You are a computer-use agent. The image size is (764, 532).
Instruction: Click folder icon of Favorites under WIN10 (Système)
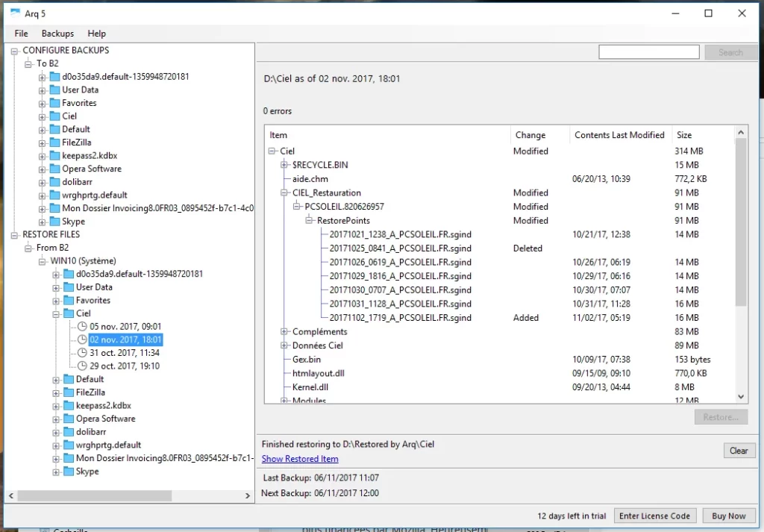69,300
